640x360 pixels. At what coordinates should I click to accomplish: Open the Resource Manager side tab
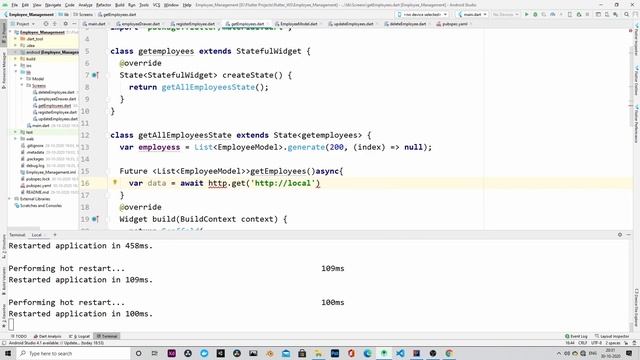(x=4, y=71)
